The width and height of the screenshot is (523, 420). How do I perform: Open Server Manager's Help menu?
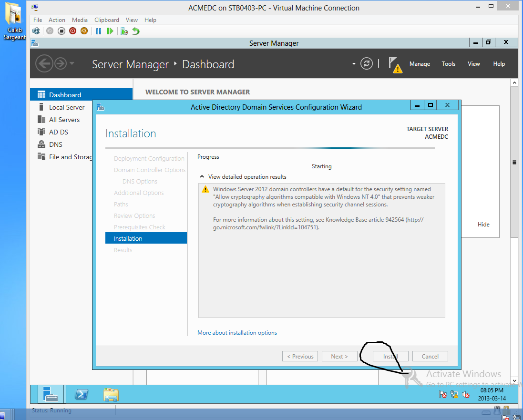499,64
